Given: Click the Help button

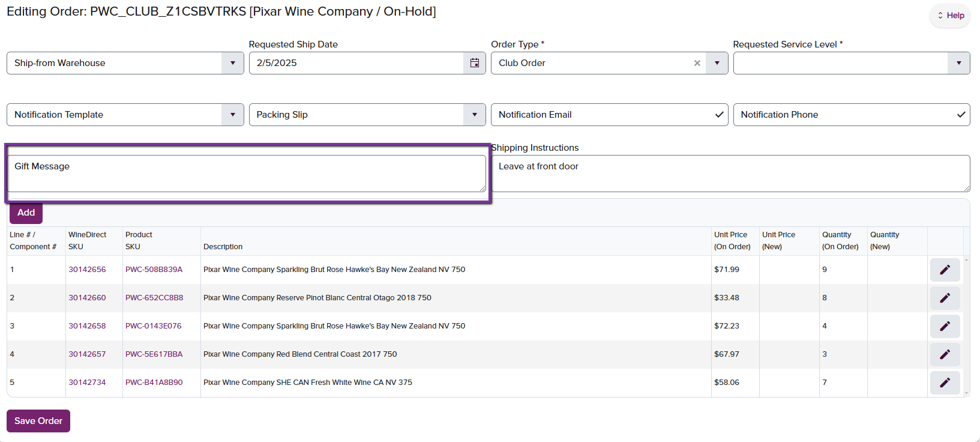Looking at the screenshot, I should tap(951, 16).
